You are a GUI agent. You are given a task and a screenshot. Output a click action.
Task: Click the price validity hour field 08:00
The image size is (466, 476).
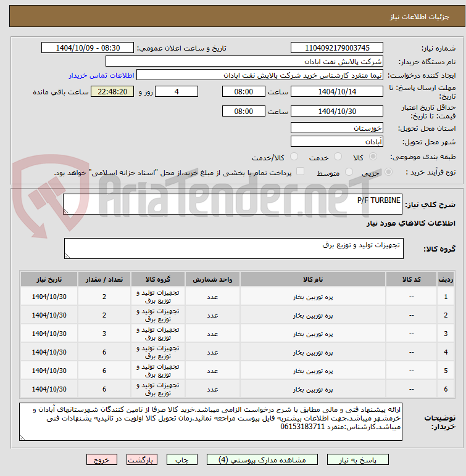(x=243, y=112)
